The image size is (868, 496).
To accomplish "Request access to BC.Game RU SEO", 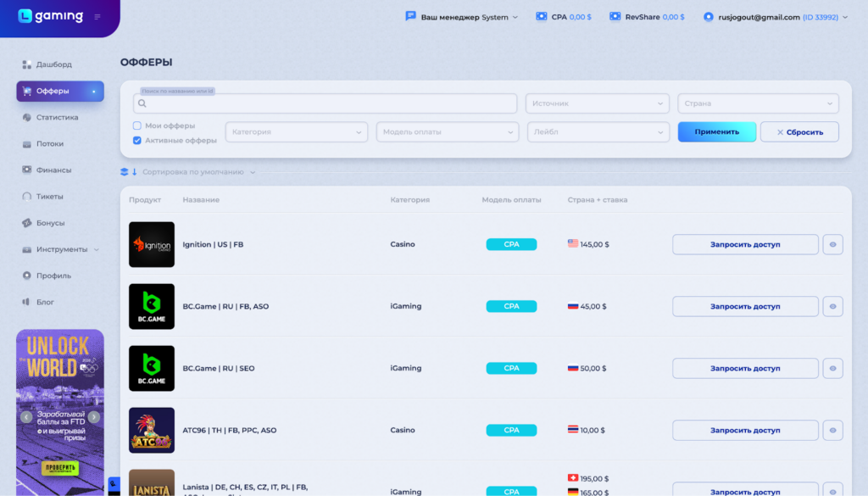I will point(745,369).
